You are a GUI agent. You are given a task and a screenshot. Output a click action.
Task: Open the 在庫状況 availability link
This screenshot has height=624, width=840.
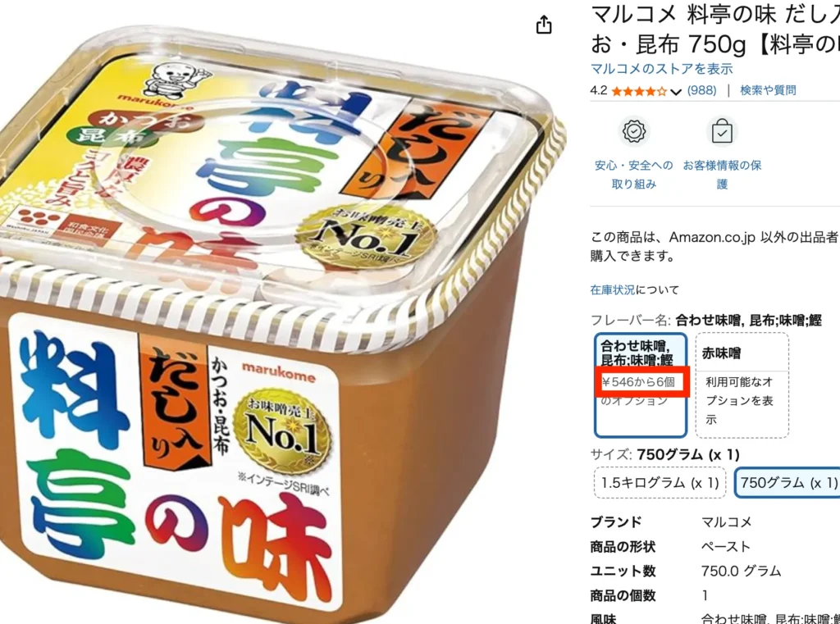tap(612, 290)
